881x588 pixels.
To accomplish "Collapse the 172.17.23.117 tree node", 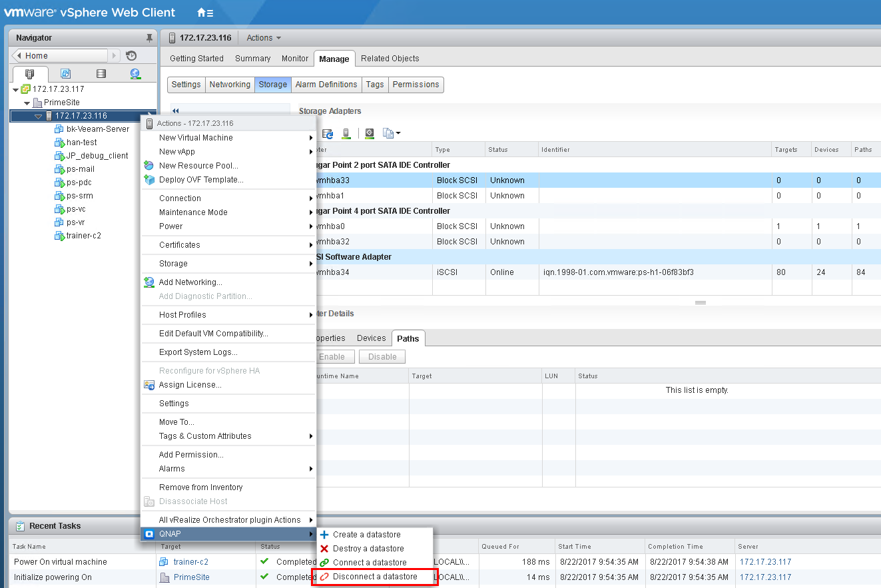I will [x=15, y=89].
